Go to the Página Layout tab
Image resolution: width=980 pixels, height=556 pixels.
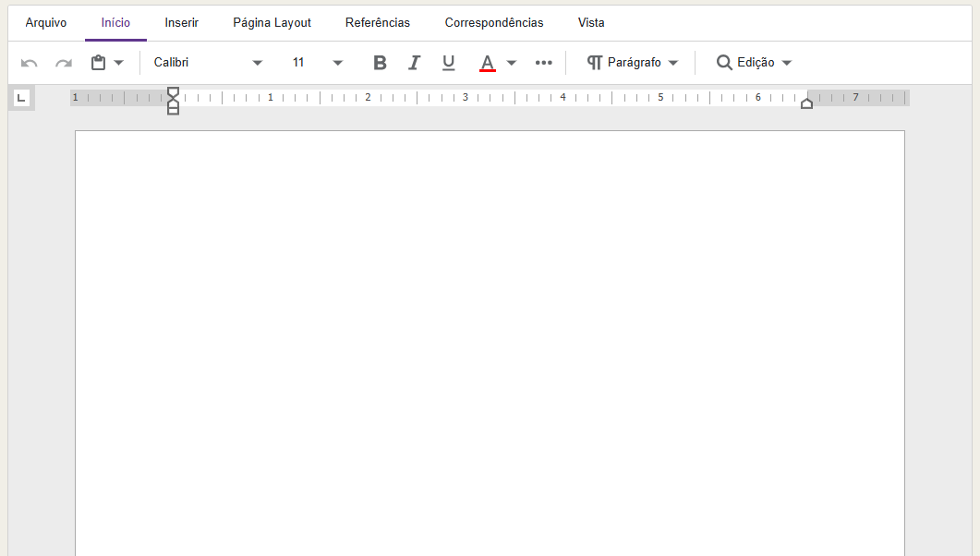click(272, 23)
